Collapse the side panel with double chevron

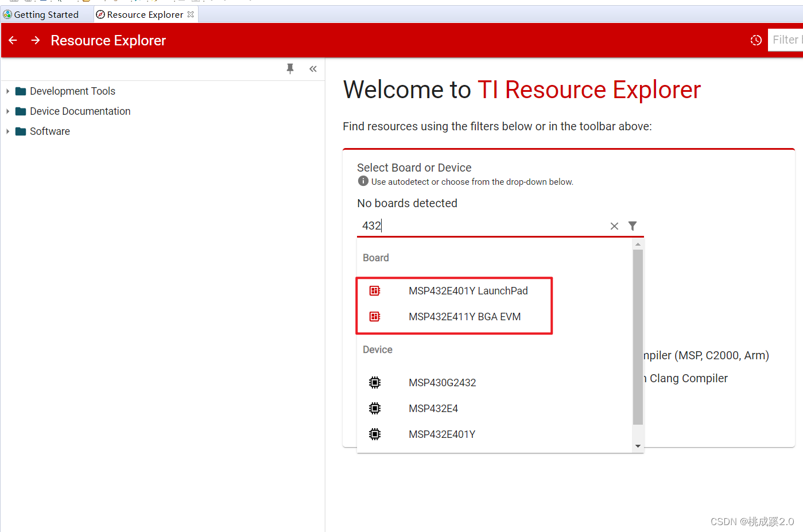point(313,69)
